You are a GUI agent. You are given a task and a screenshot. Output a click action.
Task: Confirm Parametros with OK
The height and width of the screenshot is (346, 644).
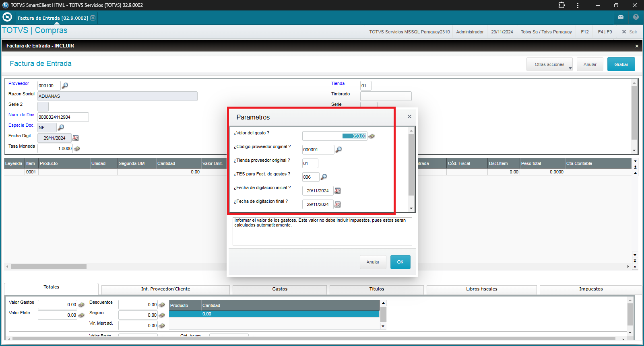coord(400,262)
